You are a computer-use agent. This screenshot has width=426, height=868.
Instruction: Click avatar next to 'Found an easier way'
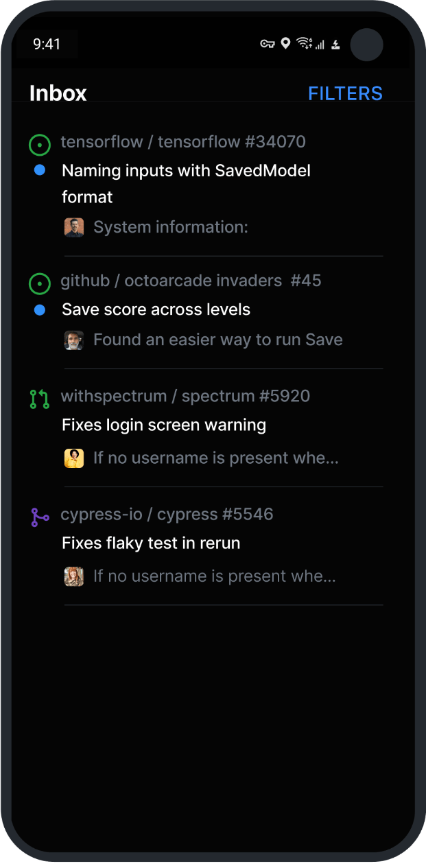point(74,340)
